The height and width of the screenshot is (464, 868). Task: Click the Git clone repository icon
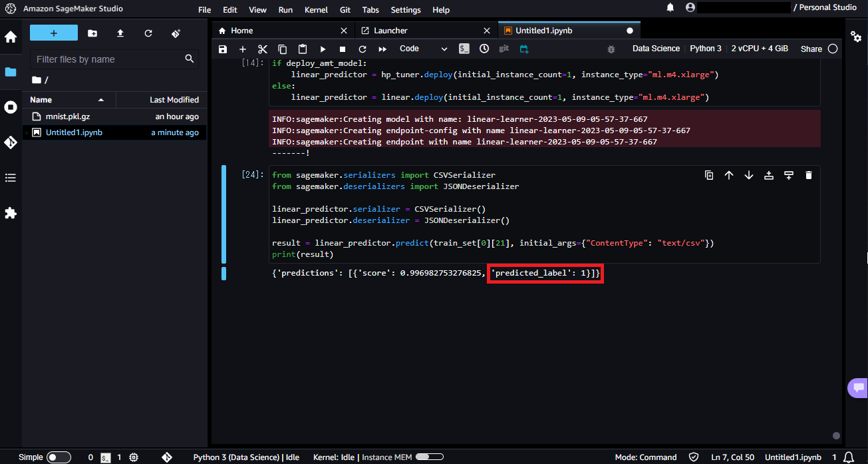pyautogui.click(x=176, y=33)
